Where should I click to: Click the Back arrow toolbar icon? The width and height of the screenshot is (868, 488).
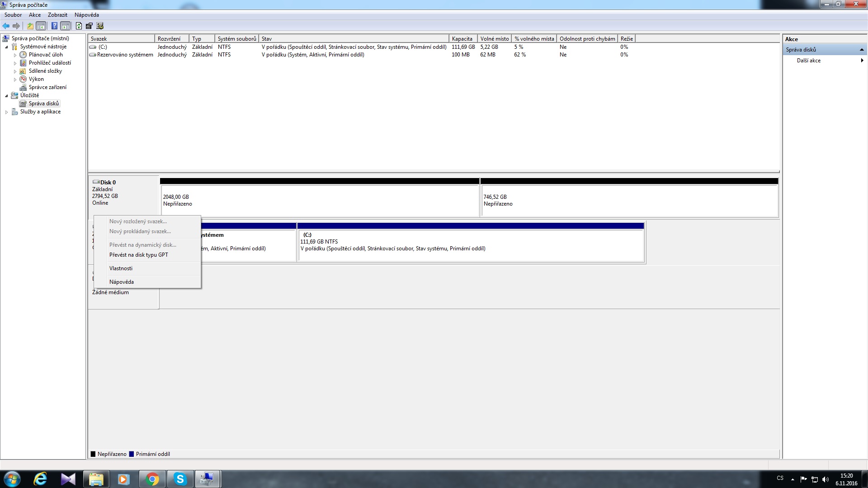6,26
